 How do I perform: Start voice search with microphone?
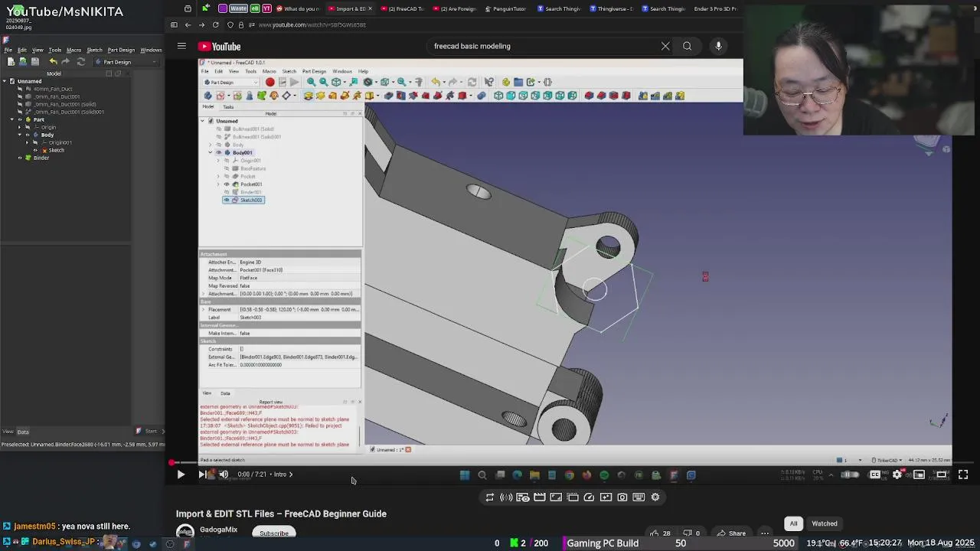pyautogui.click(x=718, y=46)
